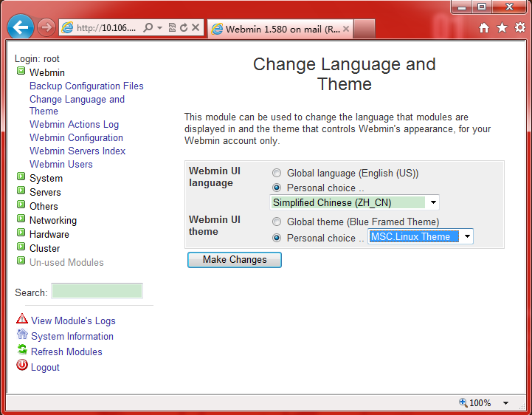Click the Search input field
The height and width of the screenshot is (415, 532).
[x=97, y=291]
